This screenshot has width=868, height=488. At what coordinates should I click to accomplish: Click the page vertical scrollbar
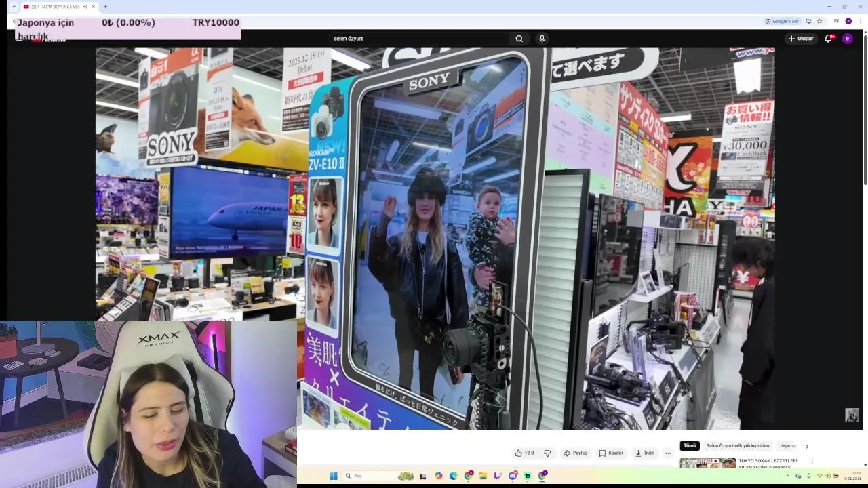tap(865, 108)
